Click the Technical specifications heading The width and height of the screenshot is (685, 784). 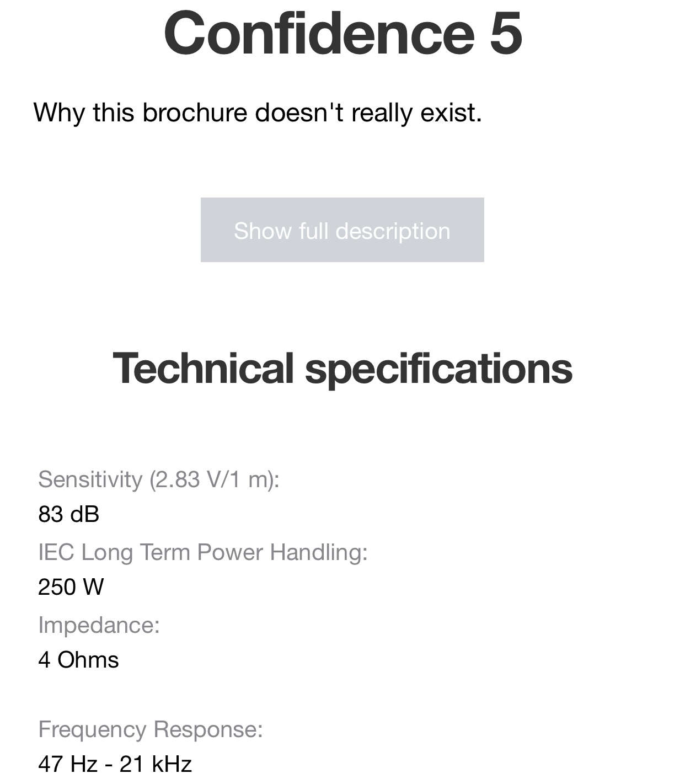(342, 369)
